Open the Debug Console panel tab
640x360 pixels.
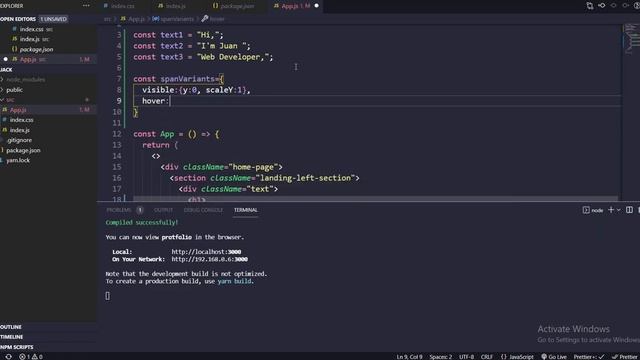203,210
